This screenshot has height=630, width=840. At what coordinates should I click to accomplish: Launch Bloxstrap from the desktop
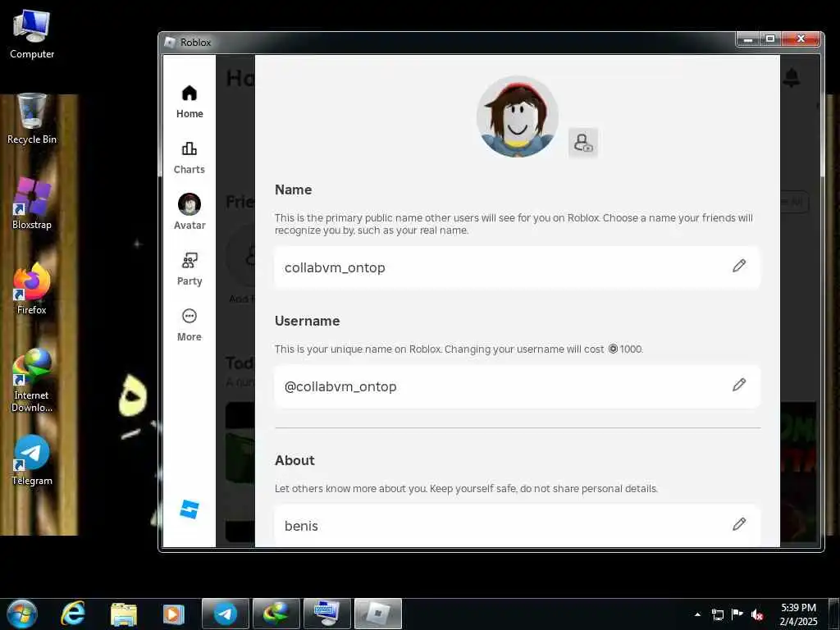[x=32, y=203]
